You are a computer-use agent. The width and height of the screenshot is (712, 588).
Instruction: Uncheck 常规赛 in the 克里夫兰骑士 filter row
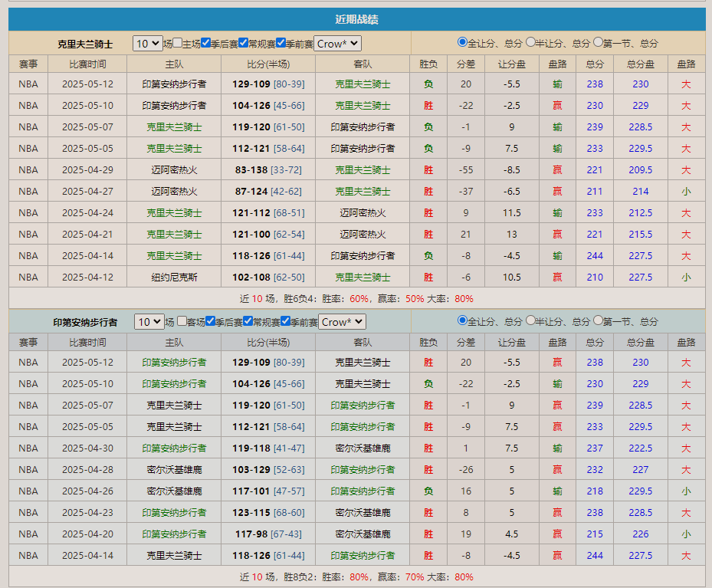(x=243, y=43)
